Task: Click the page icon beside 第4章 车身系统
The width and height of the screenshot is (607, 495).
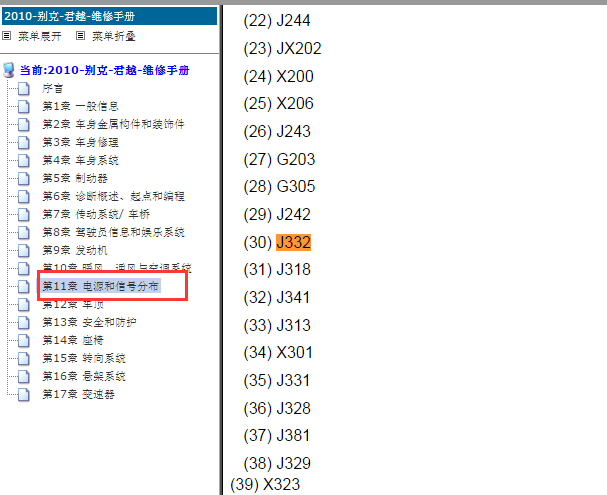Action: 24,161
